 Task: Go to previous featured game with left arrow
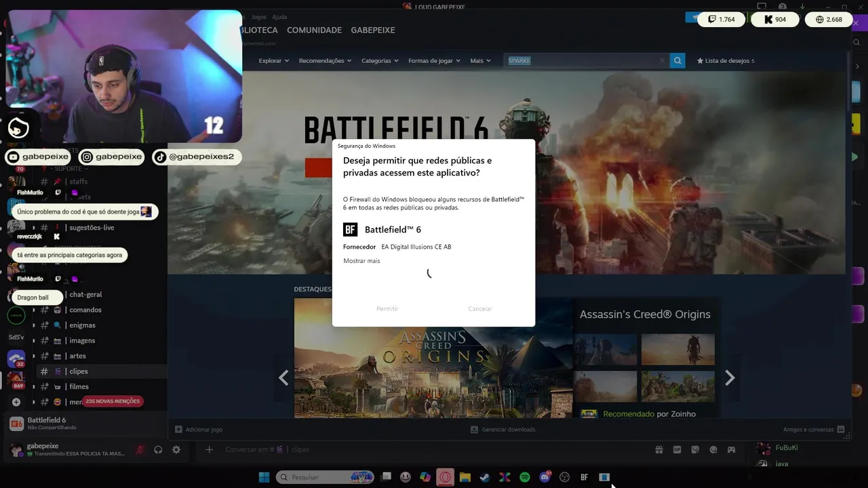pyautogui.click(x=283, y=378)
